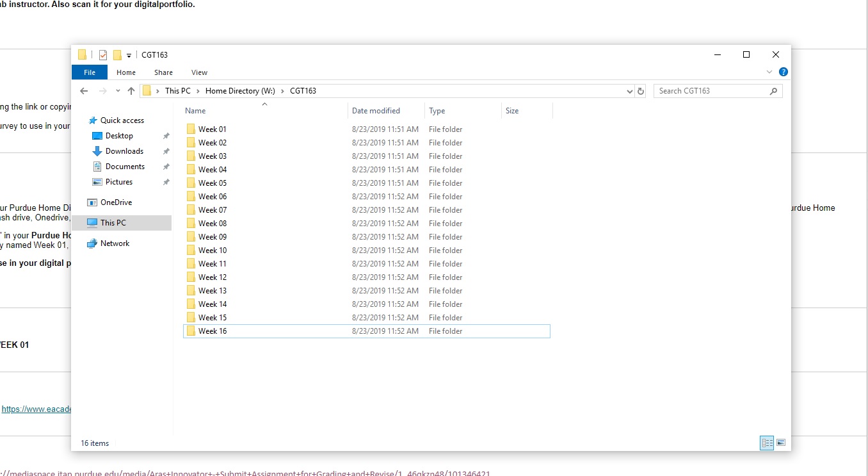Select OneDrive in the navigation pane
Image resolution: width=868 pixels, height=476 pixels.
(x=116, y=202)
